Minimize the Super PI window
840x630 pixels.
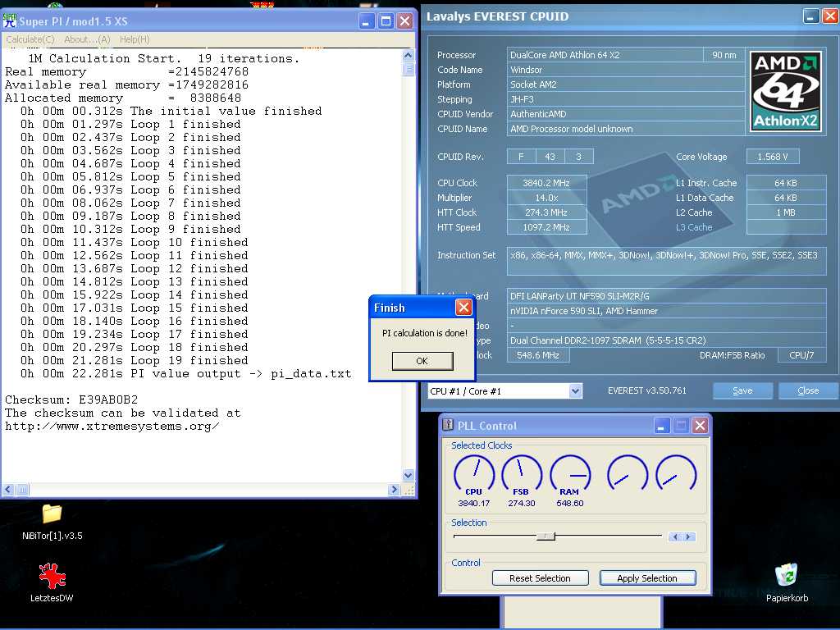[367, 21]
